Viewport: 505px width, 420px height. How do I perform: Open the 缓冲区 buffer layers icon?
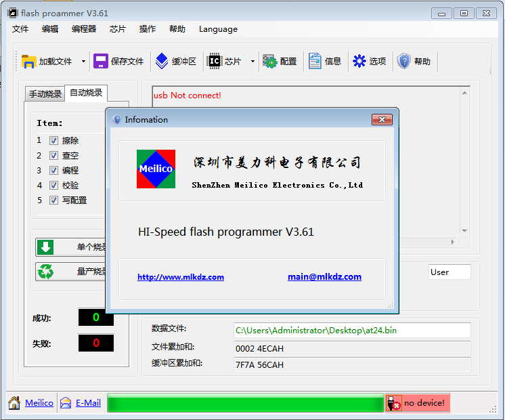pos(161,61)
